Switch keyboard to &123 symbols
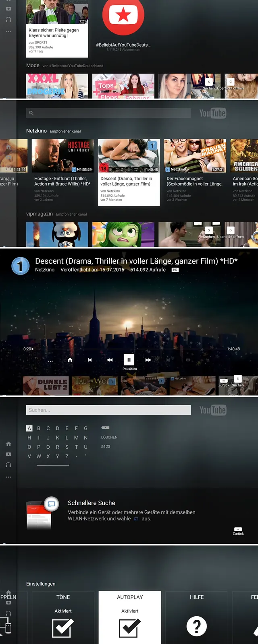Screen dimensions: 258x644 (x=106, y=446)
